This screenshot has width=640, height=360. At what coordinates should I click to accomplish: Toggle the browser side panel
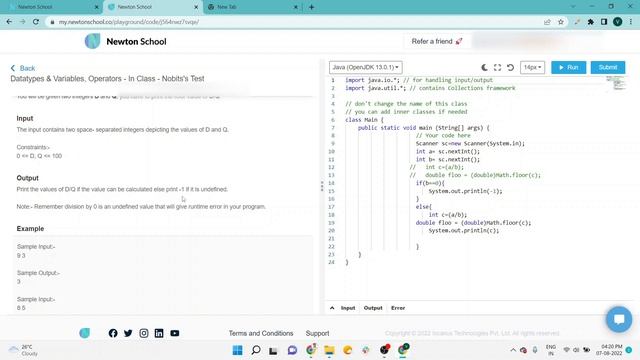[604, 22]
